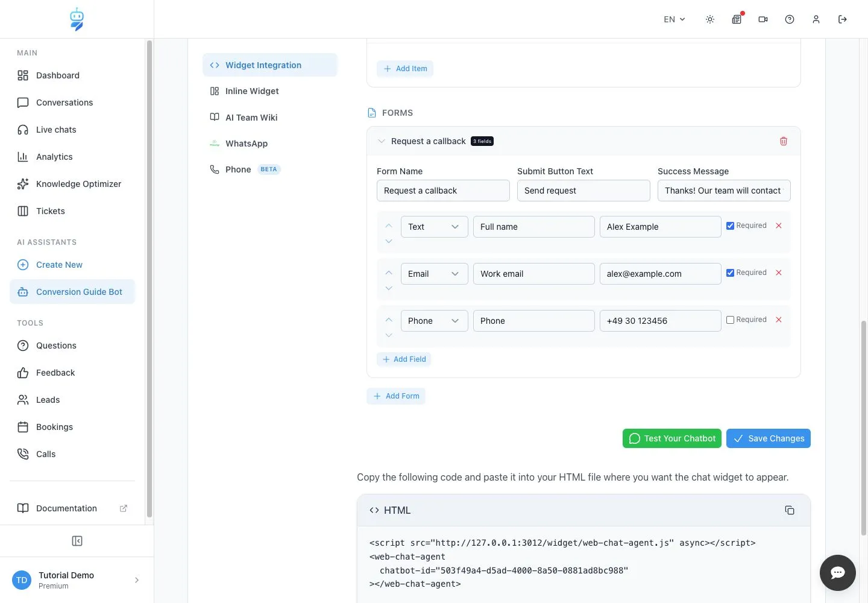
Task: Open the AI Team Wiki tab
Action: (270, 118)
